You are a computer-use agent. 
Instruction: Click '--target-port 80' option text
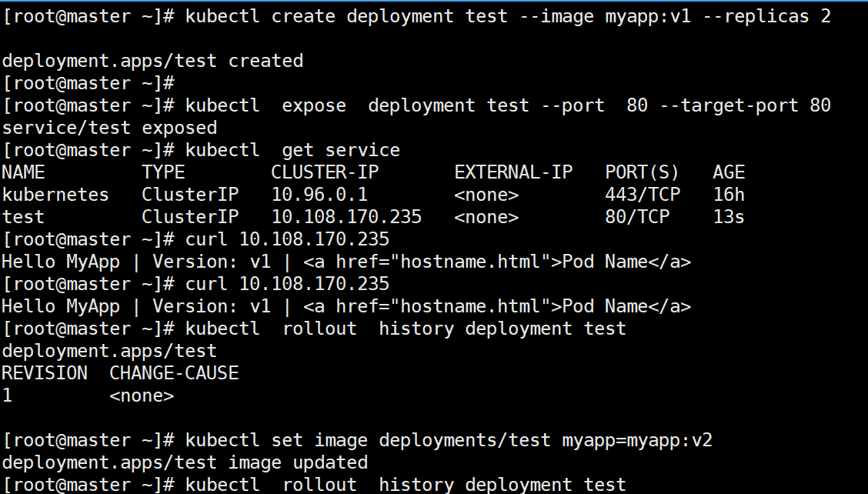click(745, 105)
